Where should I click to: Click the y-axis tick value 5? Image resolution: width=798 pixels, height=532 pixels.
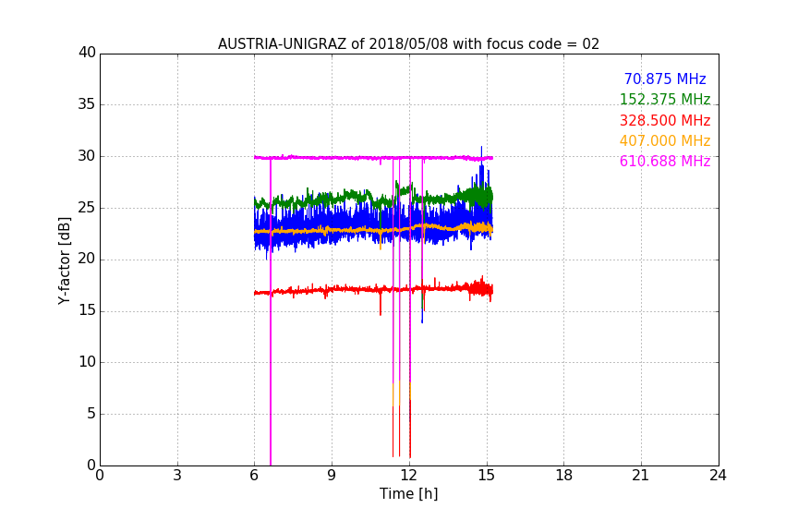91,414
